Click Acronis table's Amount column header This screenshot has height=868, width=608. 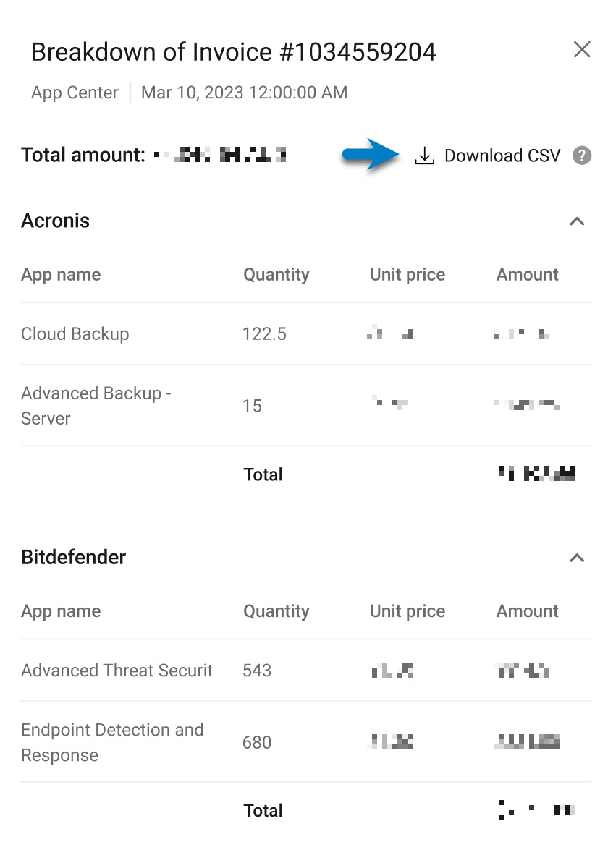(x=528, y=275)
